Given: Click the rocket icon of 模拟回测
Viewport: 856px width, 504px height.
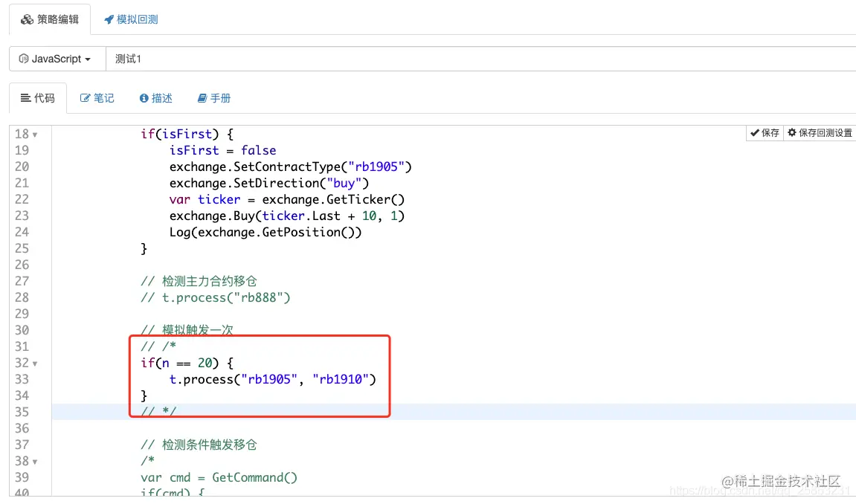Looking at the screenshot, I should point(109,19).
